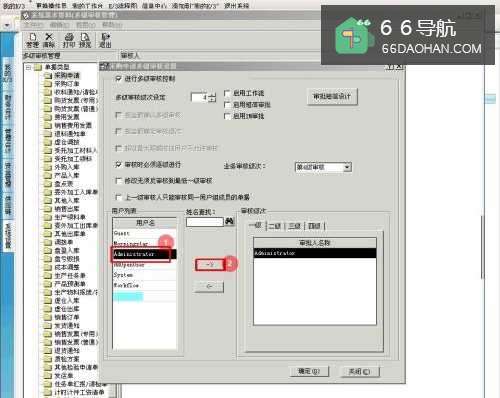Select the 采购订单 folder item
The width and height of the screenshot is (500, 398).
click(x=67, y=84)
